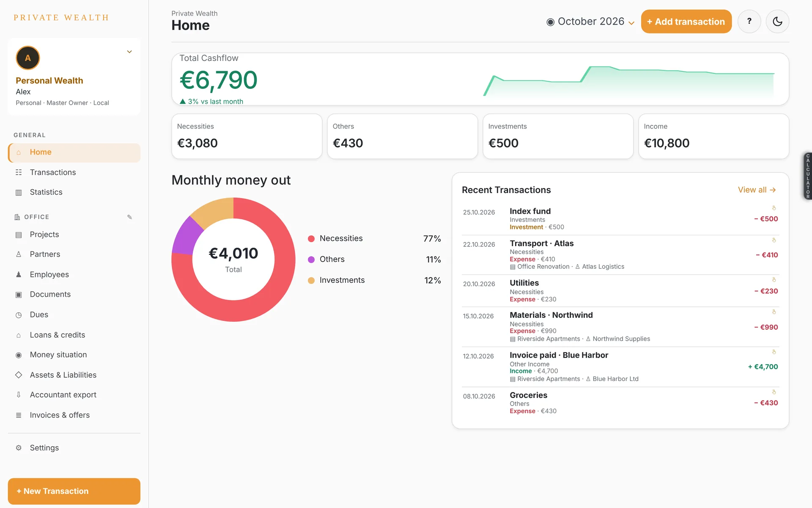
Task: Click the Partners icon in sidebar
Action: coord(19,254)
